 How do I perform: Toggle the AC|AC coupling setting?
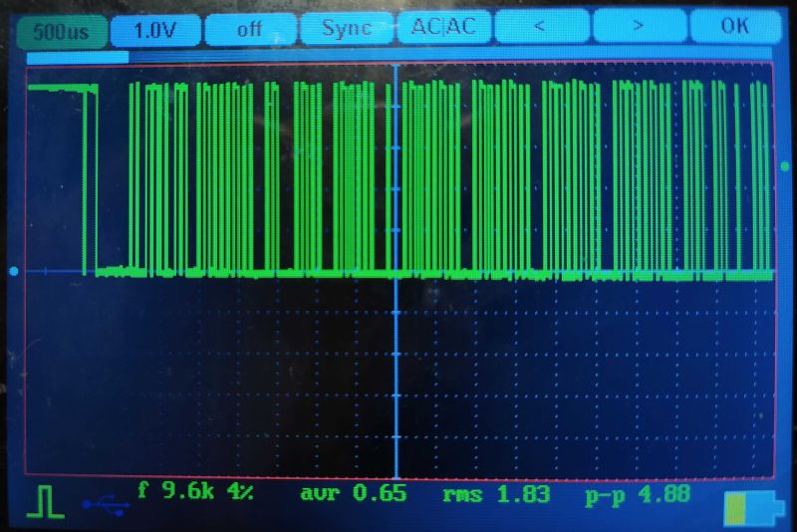point(443,28)
